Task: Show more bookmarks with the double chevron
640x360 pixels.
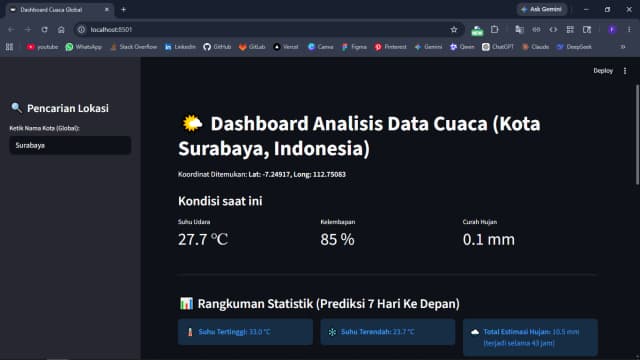Action: [x=623, y=47]
